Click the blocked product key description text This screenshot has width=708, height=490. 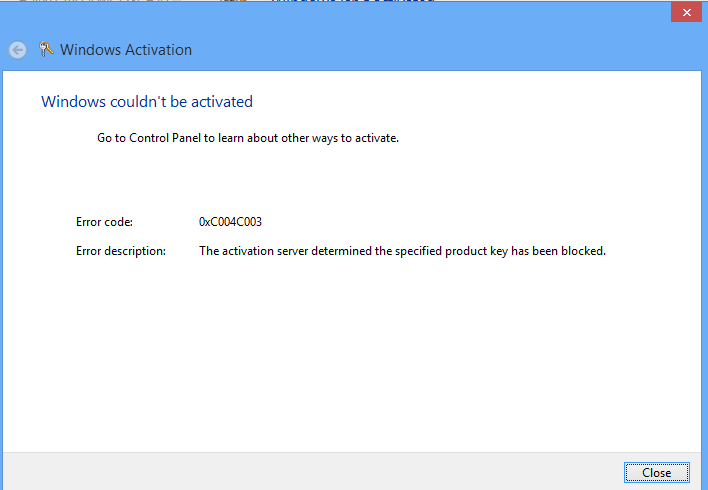pyautogui.click(x=402, y=251)
